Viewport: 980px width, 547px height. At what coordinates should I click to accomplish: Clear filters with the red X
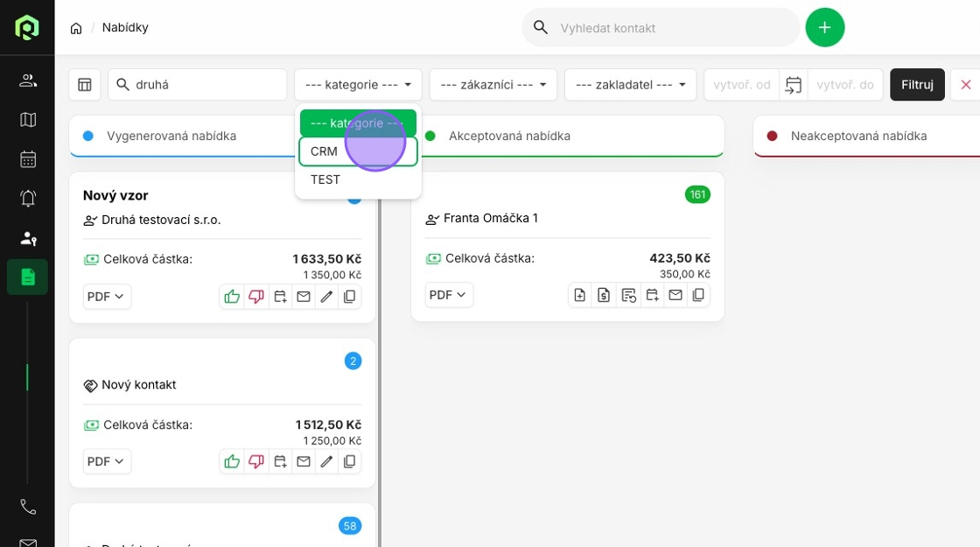coord(966,85)
